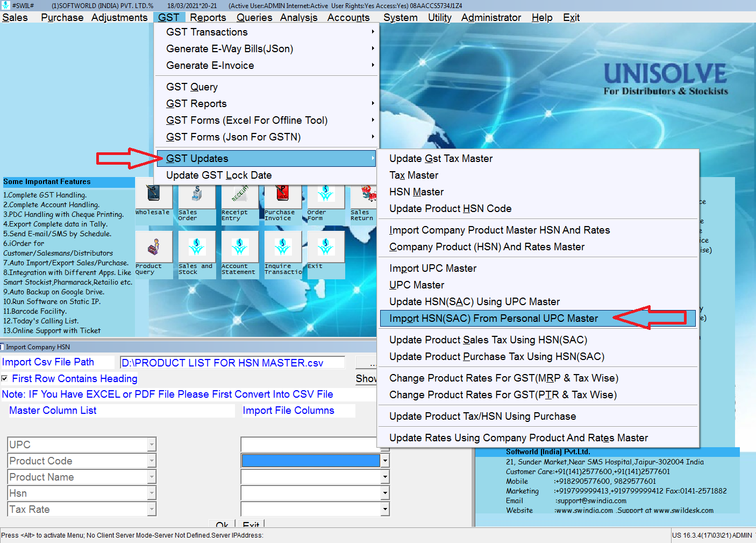The width and height of the screenshot is (756, 543).
Task: Choose Company Product (HSN) And Rates Master
Action: tap(538, 246)
